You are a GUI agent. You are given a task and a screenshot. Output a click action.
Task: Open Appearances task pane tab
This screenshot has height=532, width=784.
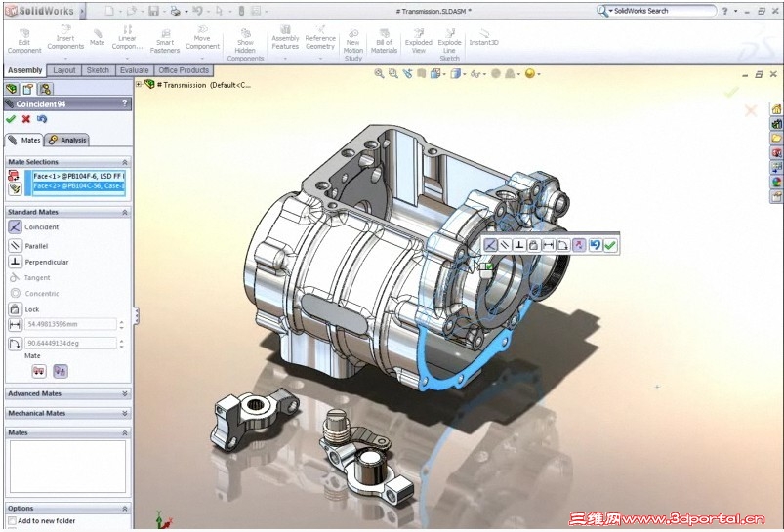[776, 182]
